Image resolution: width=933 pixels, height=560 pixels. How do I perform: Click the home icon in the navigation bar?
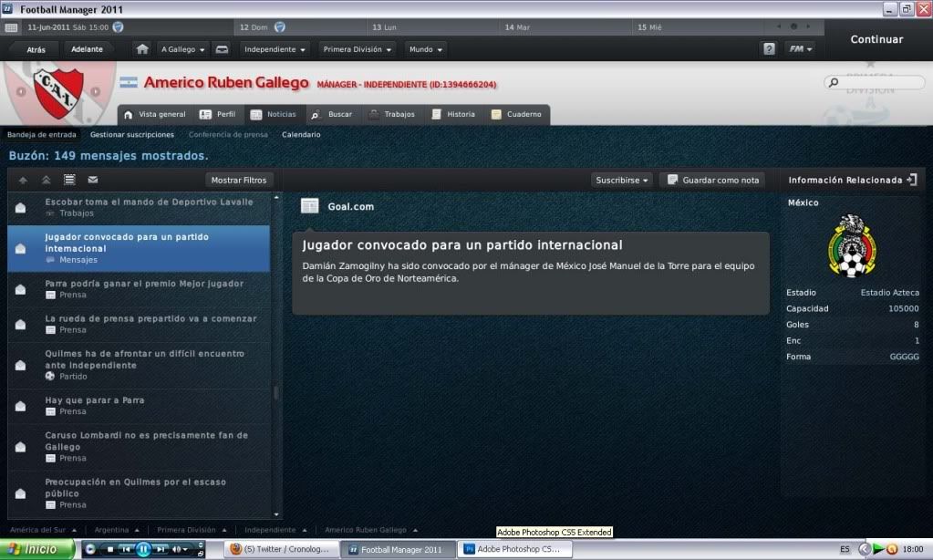pos(142,49)
